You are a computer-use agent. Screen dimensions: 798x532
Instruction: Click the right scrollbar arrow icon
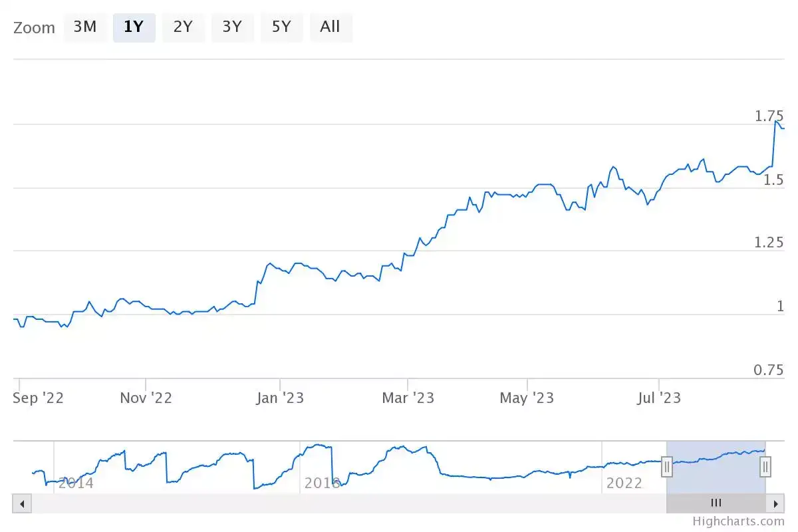click(776, 503)
